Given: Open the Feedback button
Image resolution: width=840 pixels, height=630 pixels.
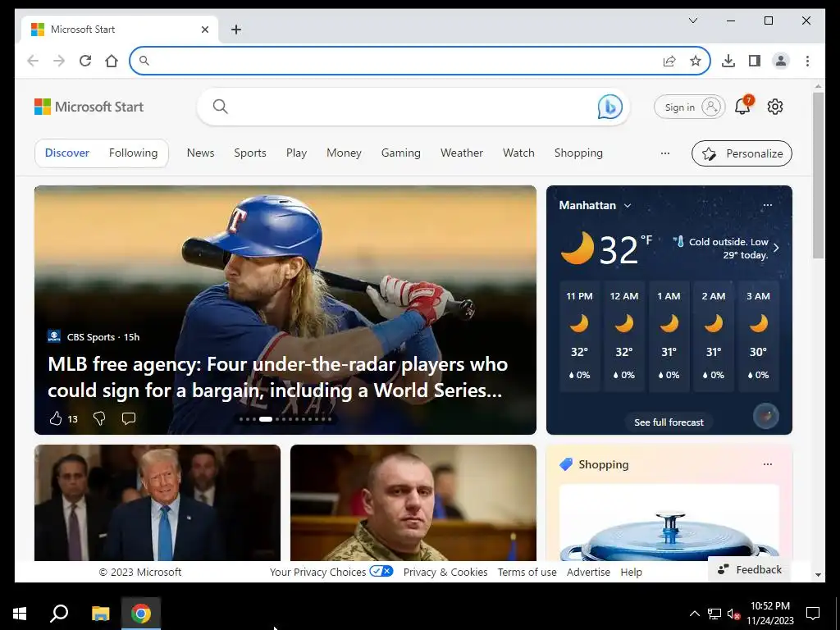Looking at the screenshot, I should pos(750,569).
